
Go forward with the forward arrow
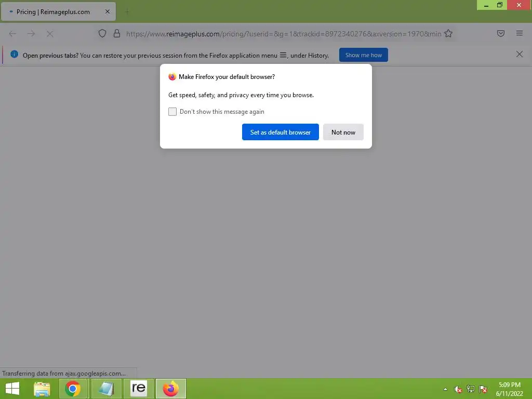click(31, 34)
